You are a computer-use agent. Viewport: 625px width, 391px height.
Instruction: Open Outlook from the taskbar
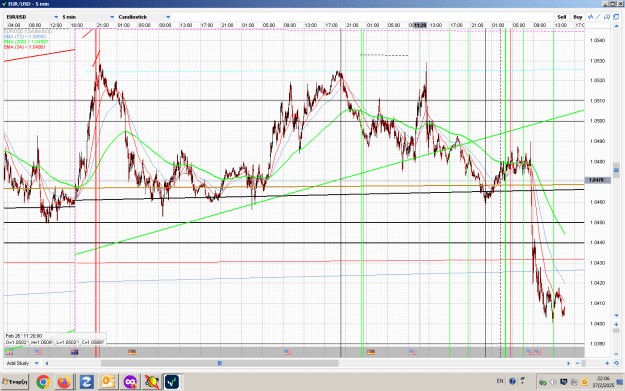[x=108, y=382]
